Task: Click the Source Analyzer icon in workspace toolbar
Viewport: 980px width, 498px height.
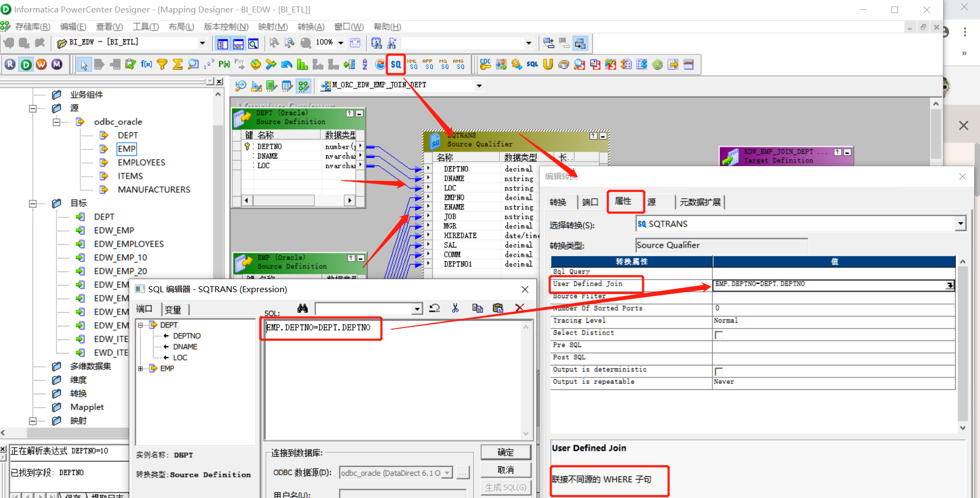Action: (241, 85)
